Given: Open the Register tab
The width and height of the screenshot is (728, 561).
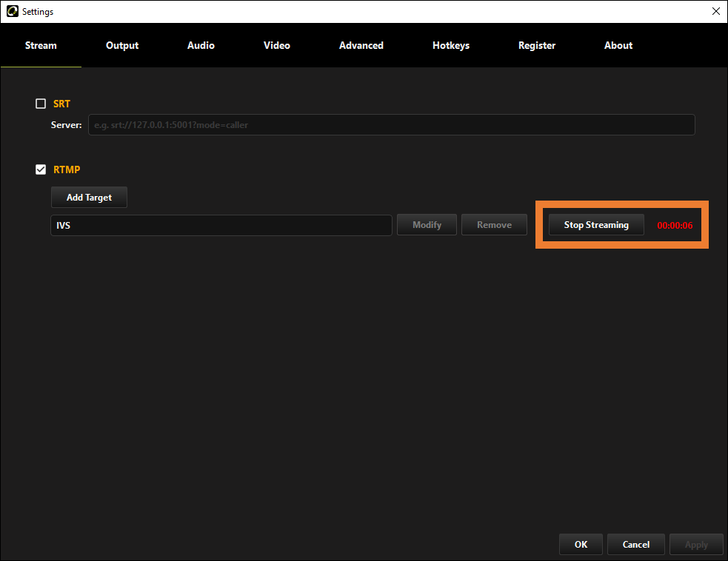Looking at the screenshot, I should [537, 45].
